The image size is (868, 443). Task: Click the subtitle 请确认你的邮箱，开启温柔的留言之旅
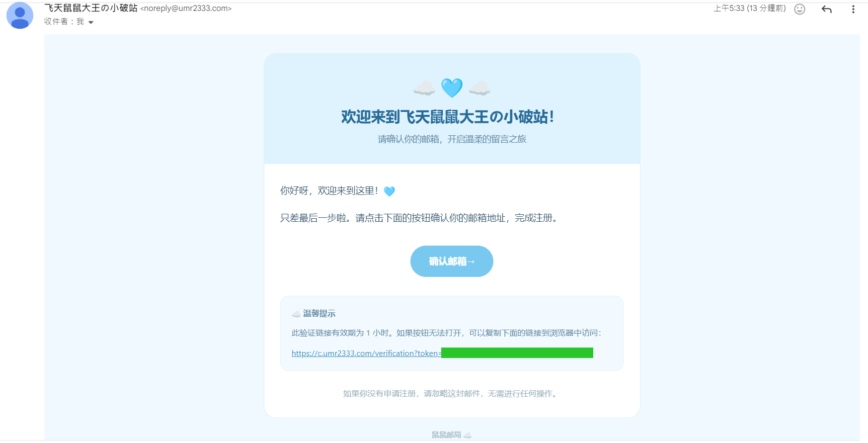[452, 139]
